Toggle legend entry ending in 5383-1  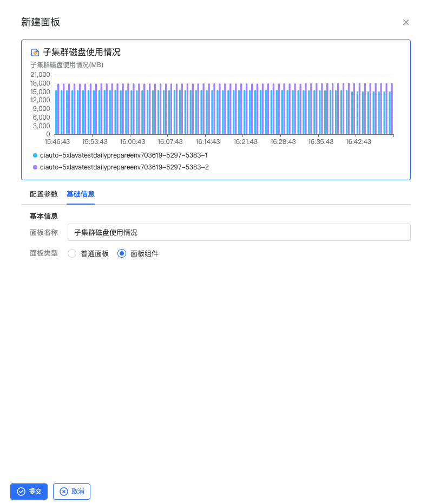pos(123,155)
